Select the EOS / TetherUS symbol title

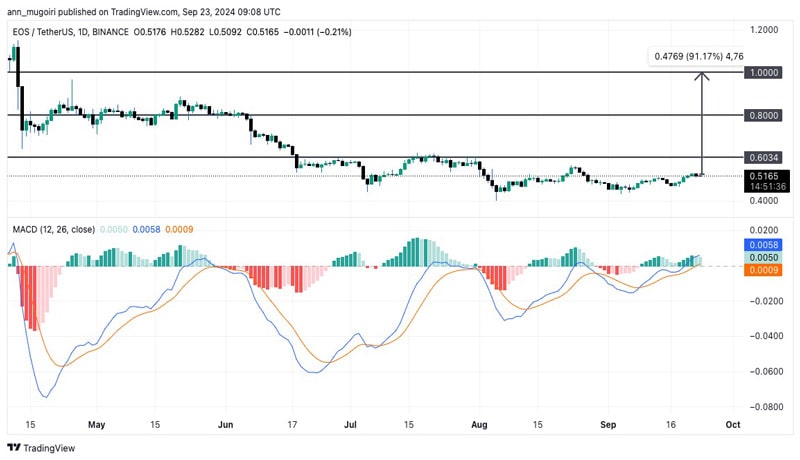tap(71, 32)
